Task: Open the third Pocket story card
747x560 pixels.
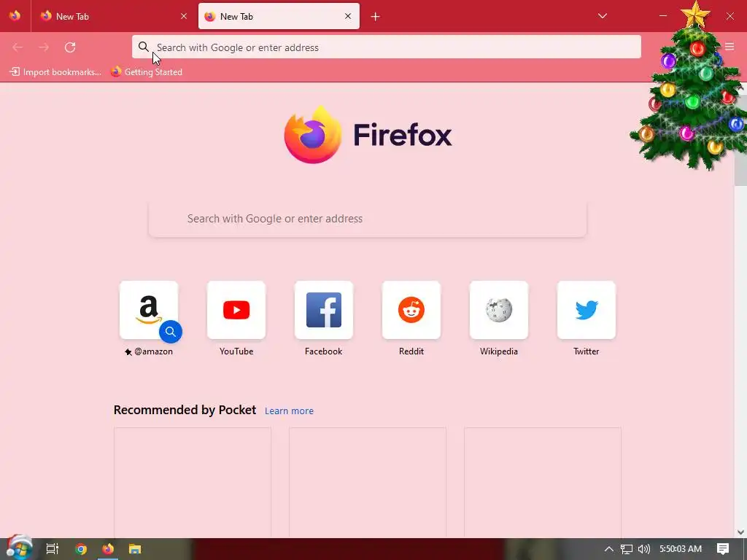Action: [x=543, y=483]
